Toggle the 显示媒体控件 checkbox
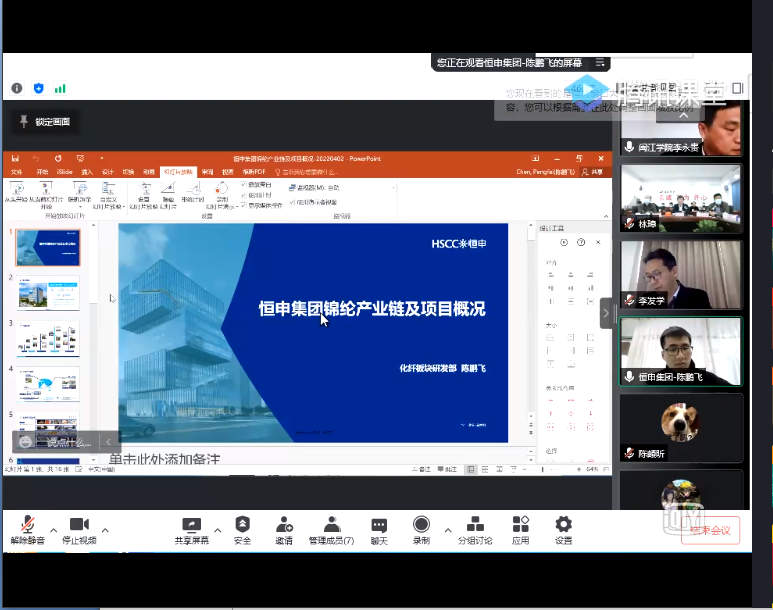773x610 pixels. 244,205
